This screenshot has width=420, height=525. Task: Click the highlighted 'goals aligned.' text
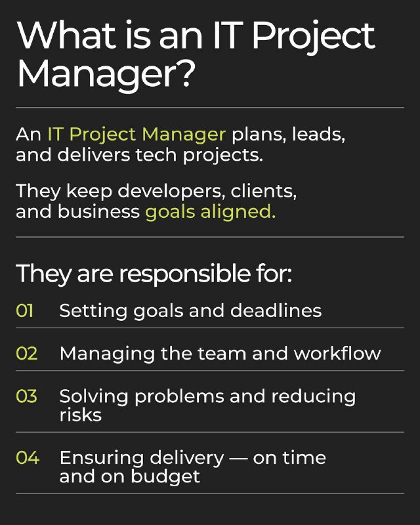(x=211, y=212)
